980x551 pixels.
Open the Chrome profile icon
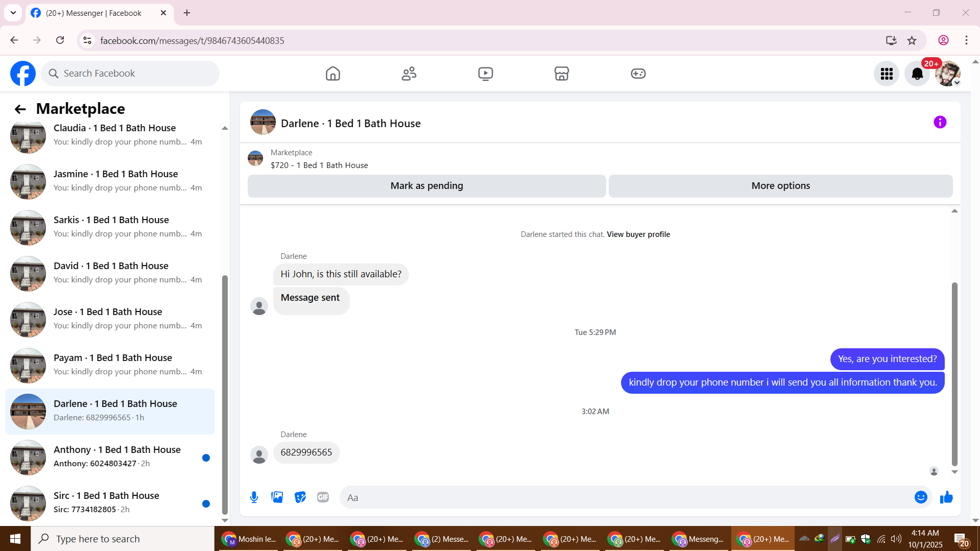tap(943, 40)
